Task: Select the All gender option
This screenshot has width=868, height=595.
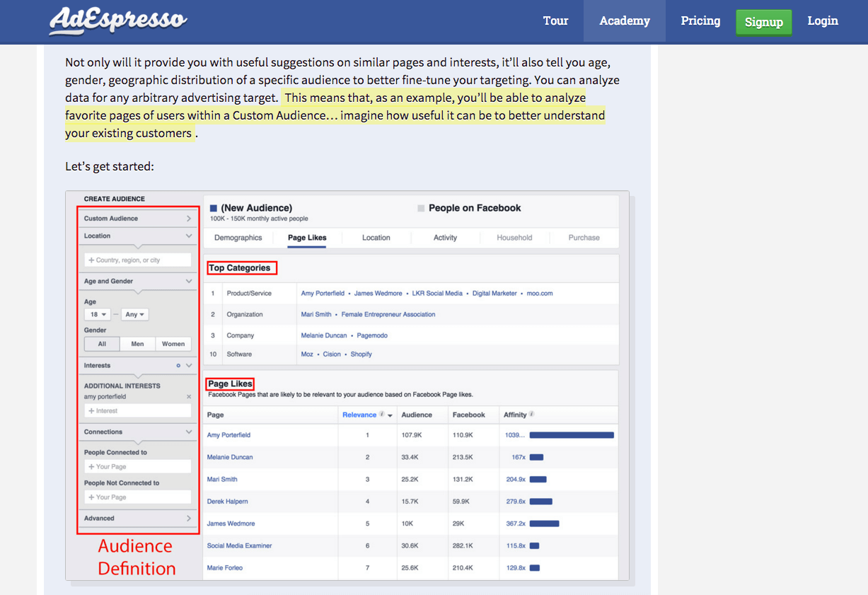Action: (102, 344)
